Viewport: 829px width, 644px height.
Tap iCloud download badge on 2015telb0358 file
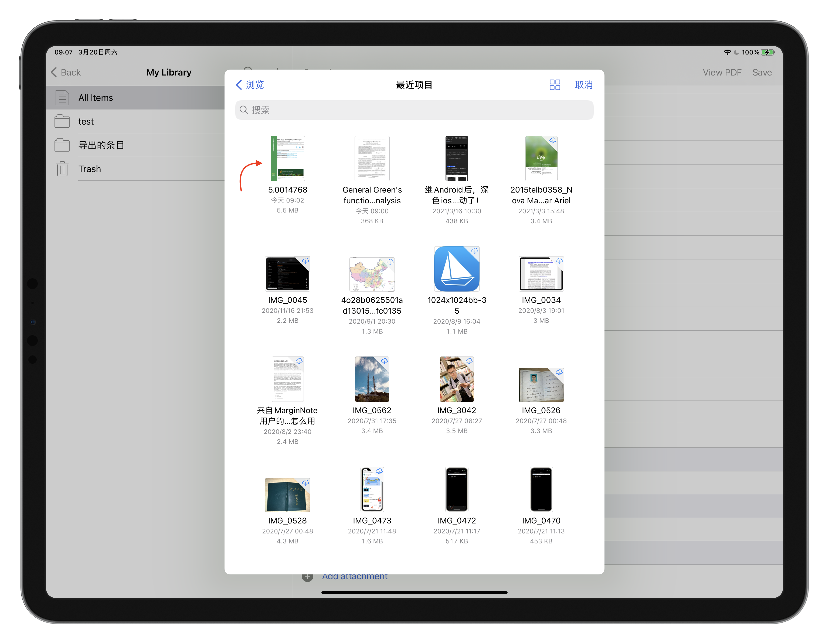click(553, 140)
